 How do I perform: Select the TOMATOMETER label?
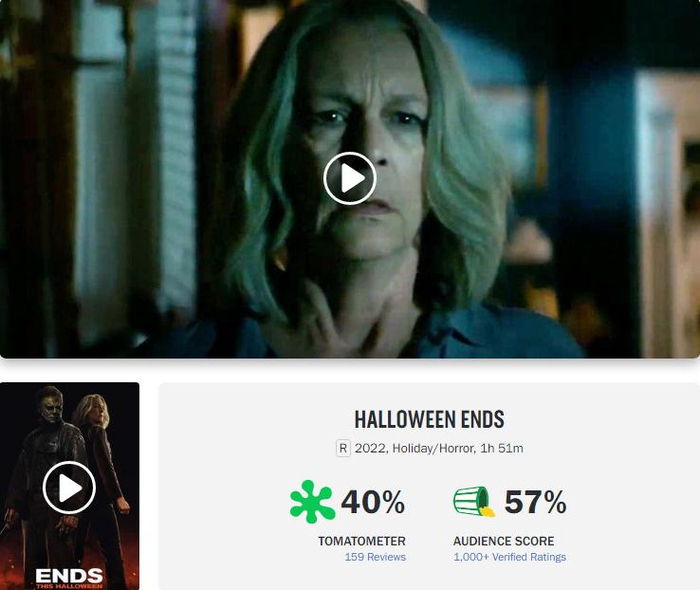[362, 541]
